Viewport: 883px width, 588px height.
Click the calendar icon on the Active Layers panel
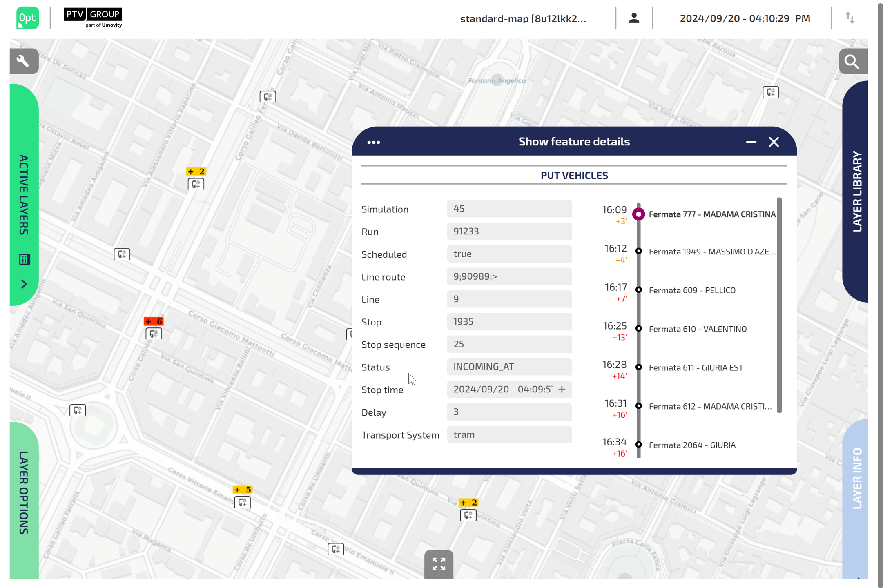(x=25, y=259)
